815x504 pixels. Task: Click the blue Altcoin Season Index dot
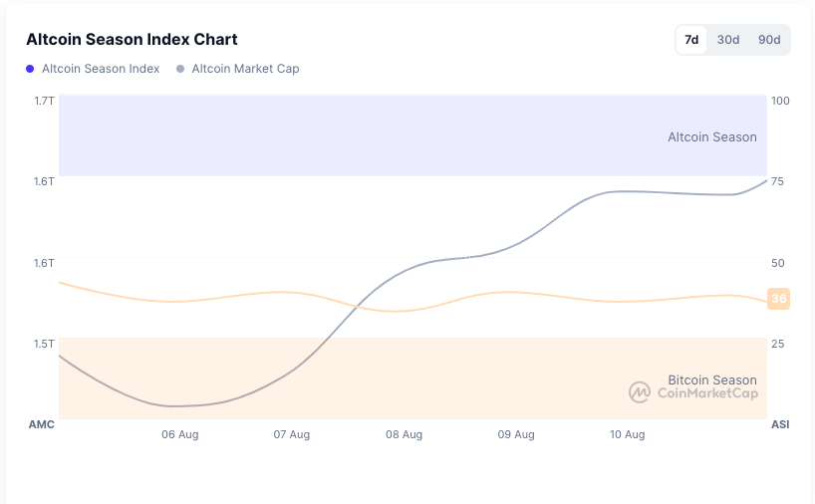pos(30,69)
